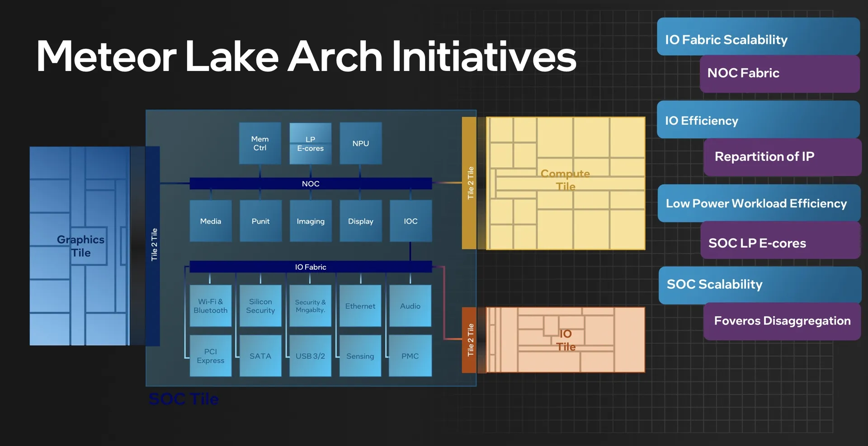The height and width of the screenshot is (446, 868).
Task: Select the Low Power Workload Efficiency banner
Action: [x=759, y=203]
